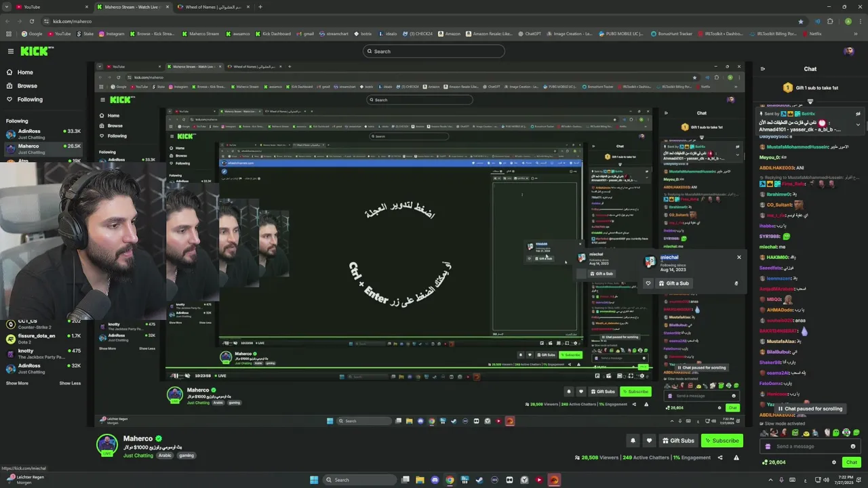Open the ChatGPT bookmark

(530, 33)
